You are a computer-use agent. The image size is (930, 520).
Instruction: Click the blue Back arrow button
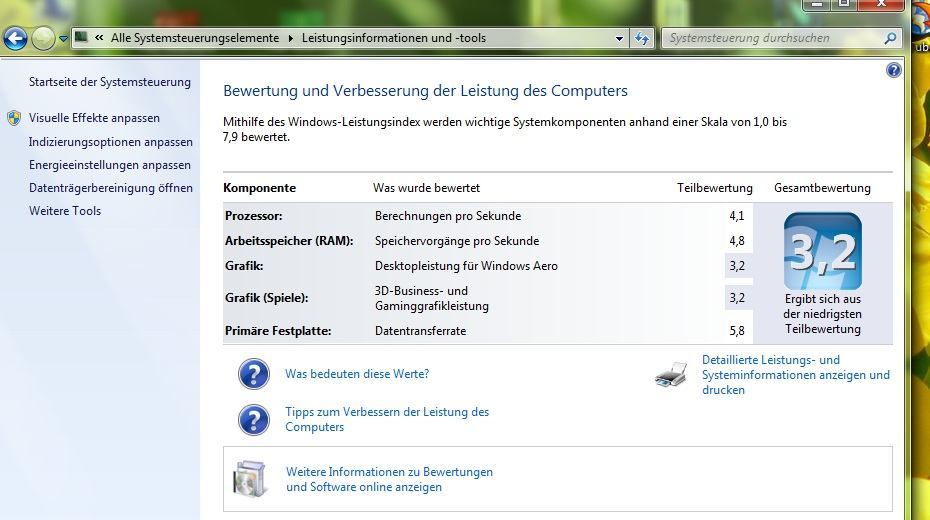pyautogui.click(x=15, y=39)
